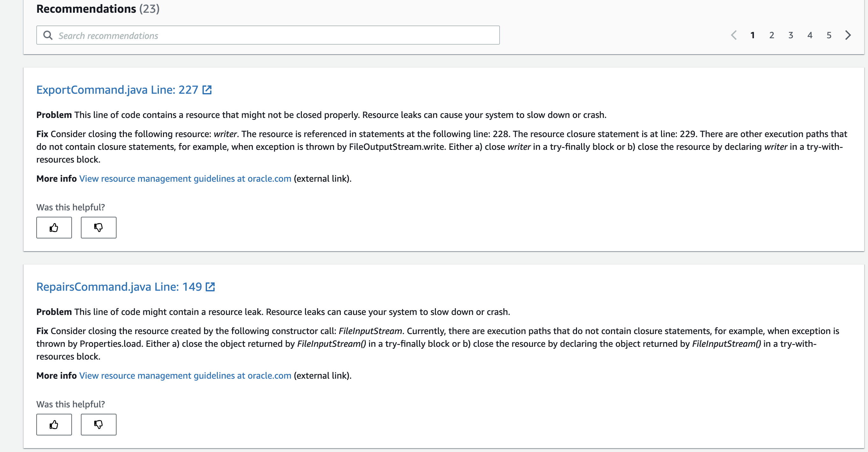Select page 5 in pagination
The width and height of the screenshot is (868, 452).
click(x=829, y=35)
